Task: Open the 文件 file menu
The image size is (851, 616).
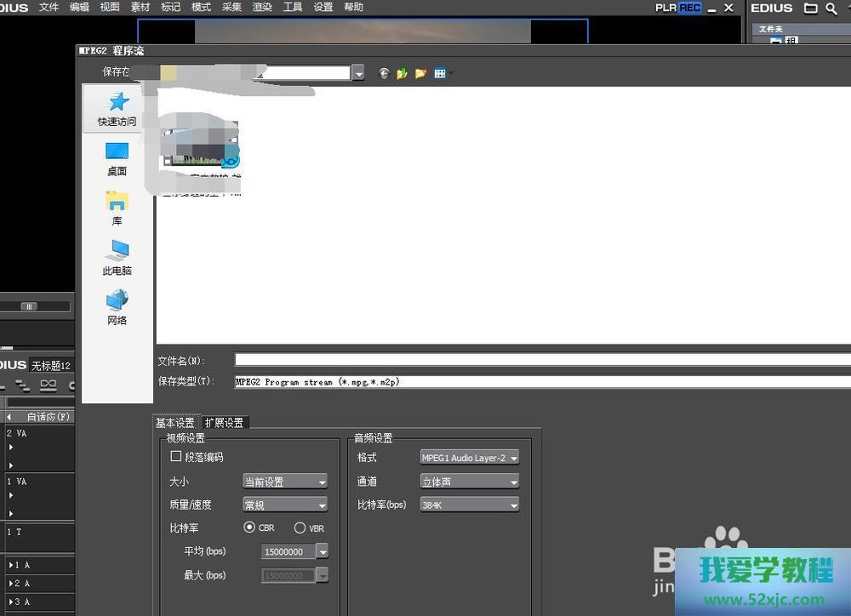Action: (x=49, y=8)
